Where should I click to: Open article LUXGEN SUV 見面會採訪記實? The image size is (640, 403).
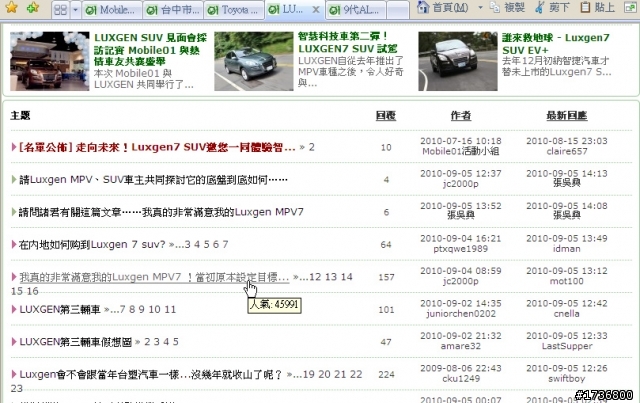[x=150, y=49]
